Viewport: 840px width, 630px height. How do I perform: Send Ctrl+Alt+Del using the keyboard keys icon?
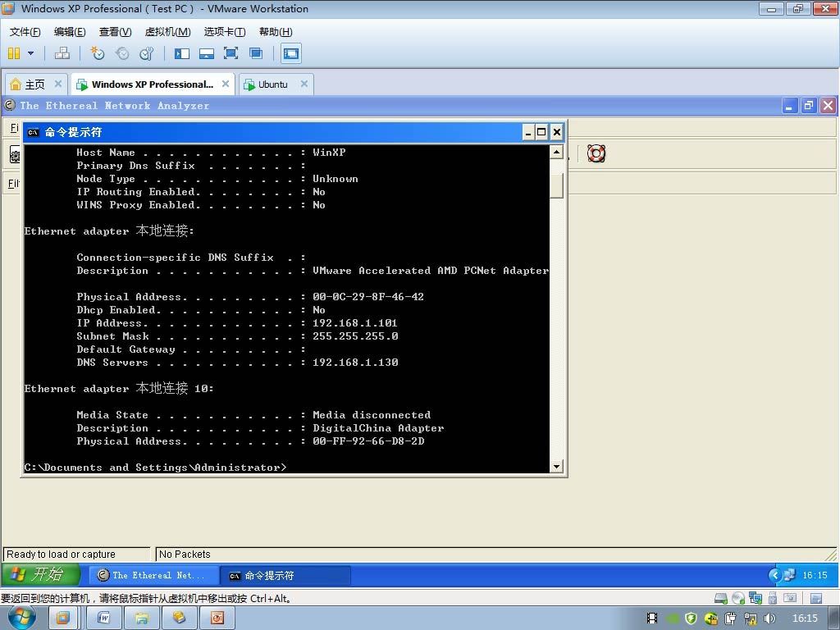point(62,53)
